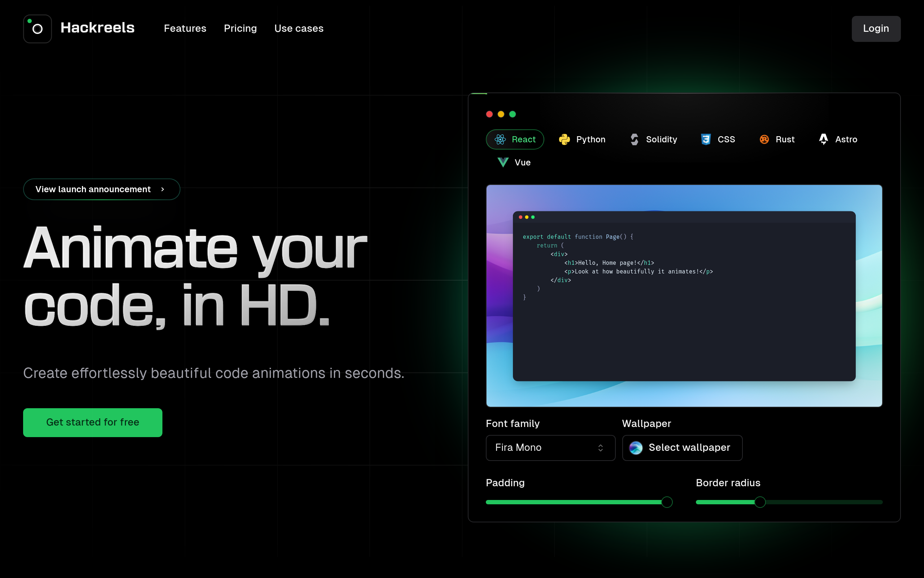Choose the CSS tab

[x=718, y=139]
